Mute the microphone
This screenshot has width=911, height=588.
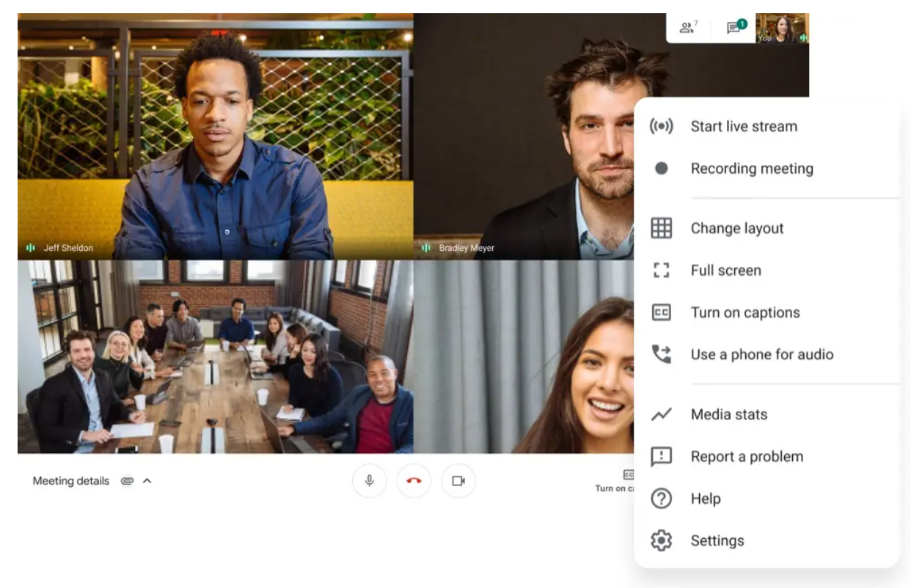click(x=369, y=481)
